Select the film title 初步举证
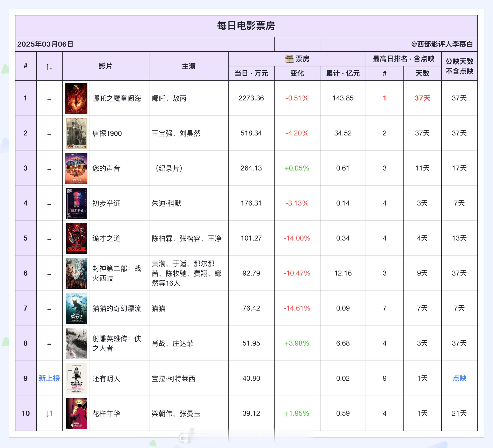 tap(106, 203)
